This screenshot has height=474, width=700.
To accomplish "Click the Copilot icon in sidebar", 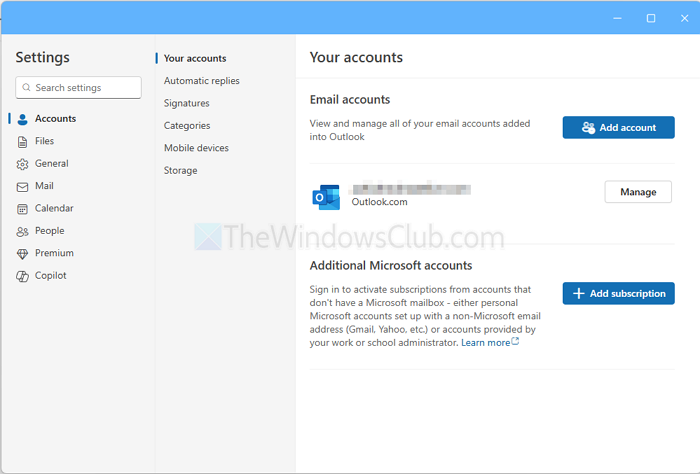I will tap(22, 276).
